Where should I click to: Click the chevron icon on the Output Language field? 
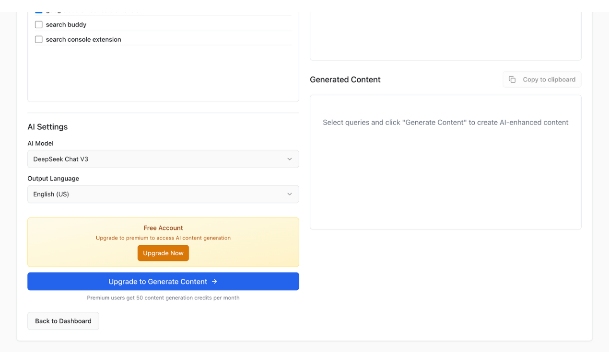(289, 194)
